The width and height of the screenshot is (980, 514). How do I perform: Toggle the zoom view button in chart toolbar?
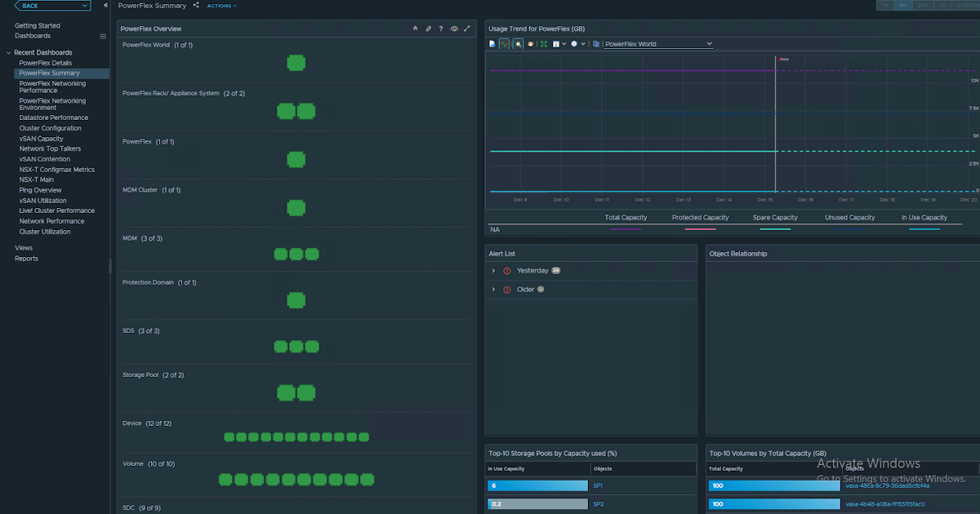(518, 44)
